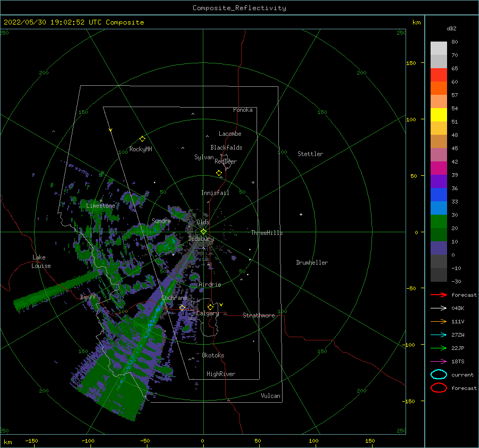Click the Banff label

point(88,297)
